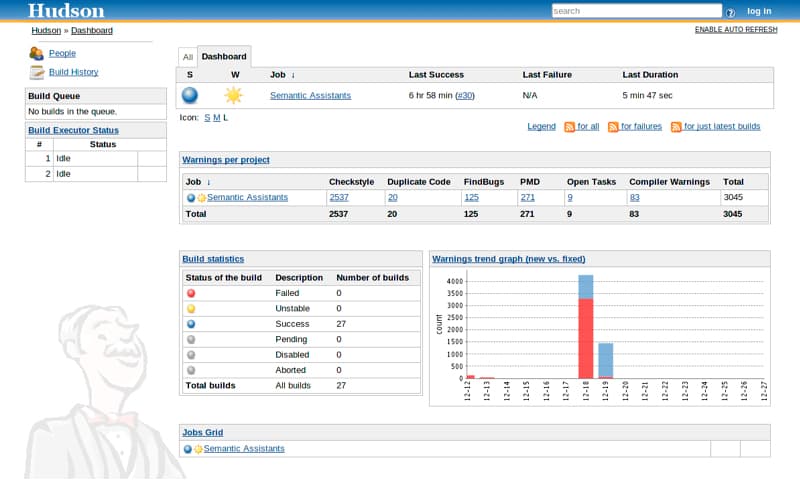
Task: Open Open Tasks count 9
Action: 570,197
